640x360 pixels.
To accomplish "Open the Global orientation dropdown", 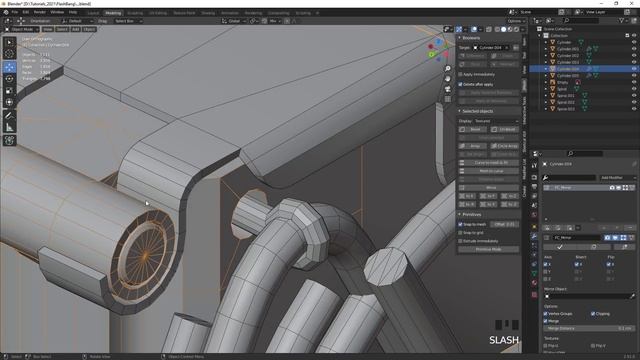I will point(234,21).
